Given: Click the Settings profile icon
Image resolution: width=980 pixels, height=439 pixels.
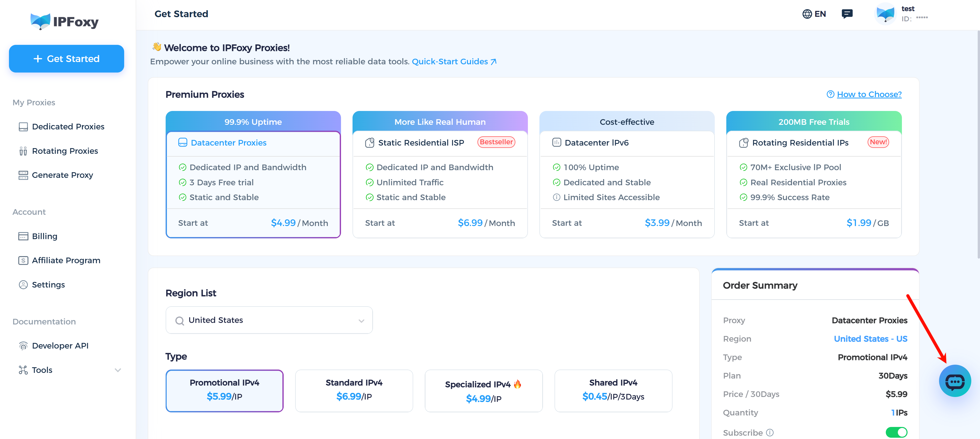Looking at the screenshot, I should [x=23, y=285].
